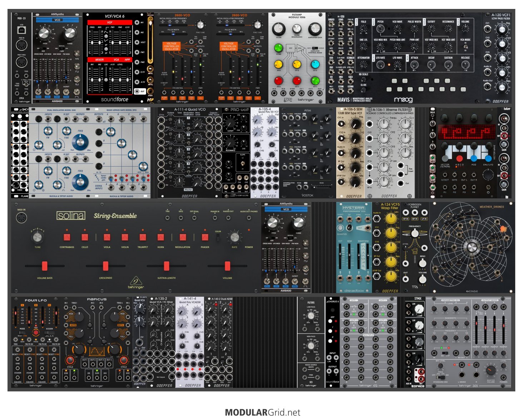Select the Viola voice button

107,237
